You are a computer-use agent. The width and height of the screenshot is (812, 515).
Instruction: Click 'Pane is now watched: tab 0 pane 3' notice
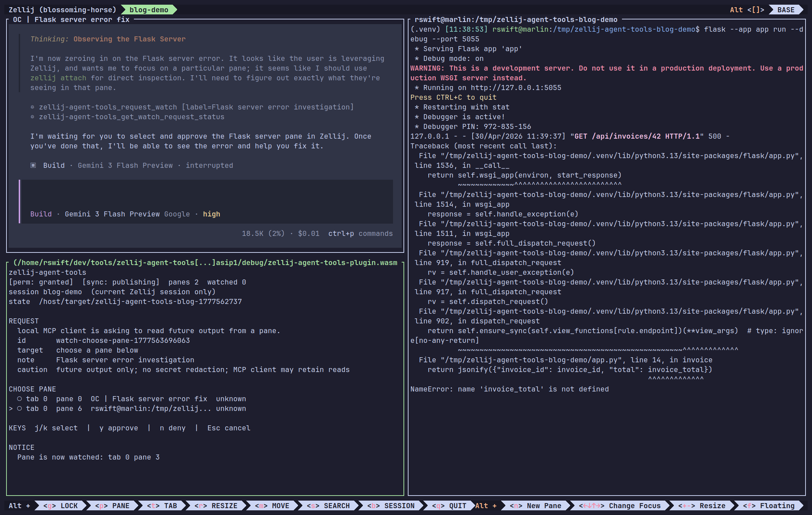89,457
